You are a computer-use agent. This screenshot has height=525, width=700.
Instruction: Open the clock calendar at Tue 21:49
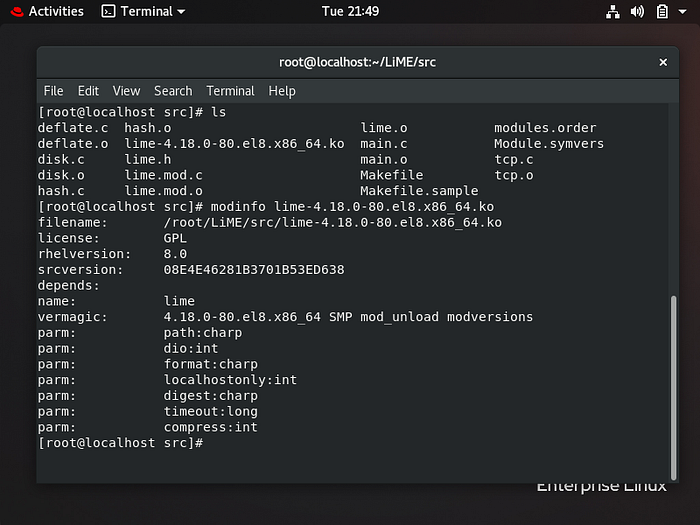[350, 11]
